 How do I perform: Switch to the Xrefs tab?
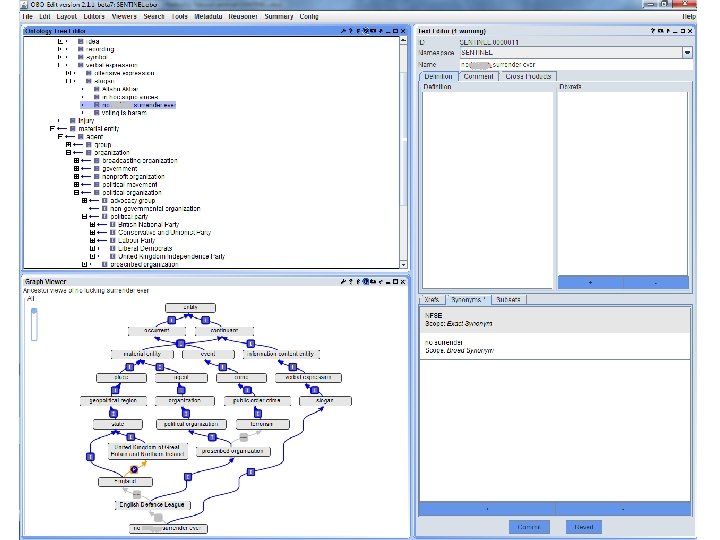pyautogui.click(x=432, y=299)
